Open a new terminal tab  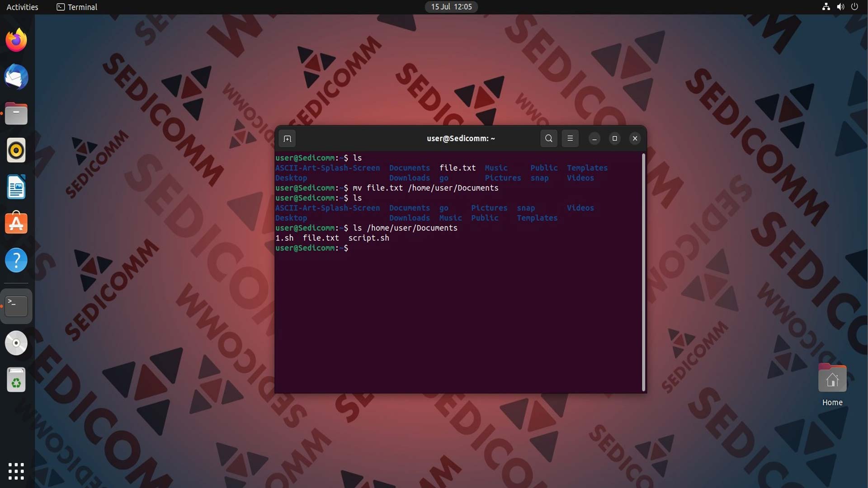click(x=288, y=139)
